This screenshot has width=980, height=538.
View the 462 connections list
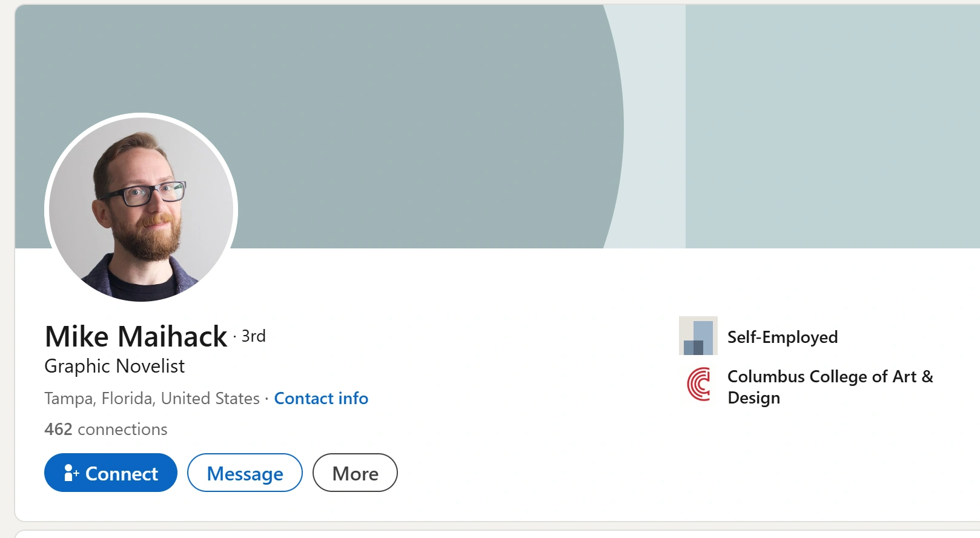tap(106, 429)
